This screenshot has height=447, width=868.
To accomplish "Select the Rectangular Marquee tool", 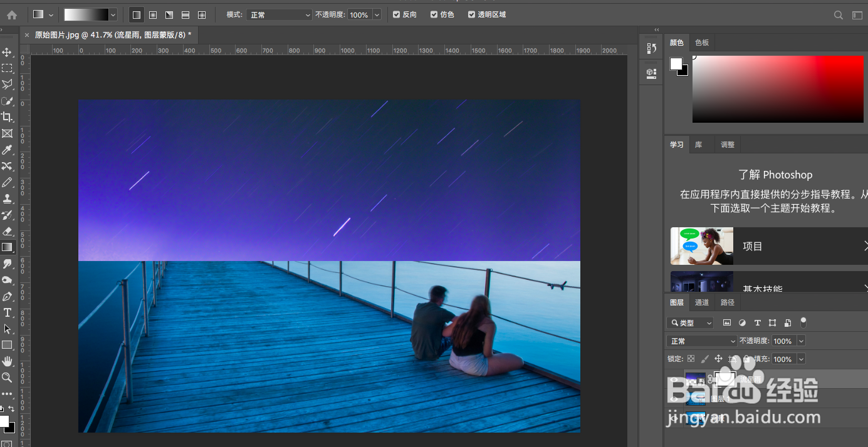I will [8, 68].
